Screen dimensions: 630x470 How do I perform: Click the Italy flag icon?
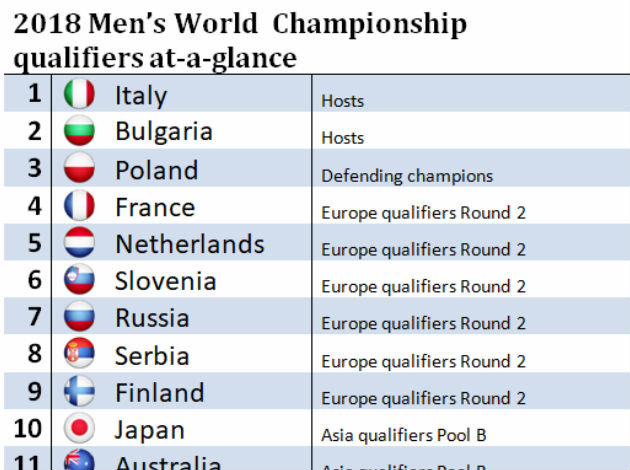pyautogui.click(x=79, y=95)
